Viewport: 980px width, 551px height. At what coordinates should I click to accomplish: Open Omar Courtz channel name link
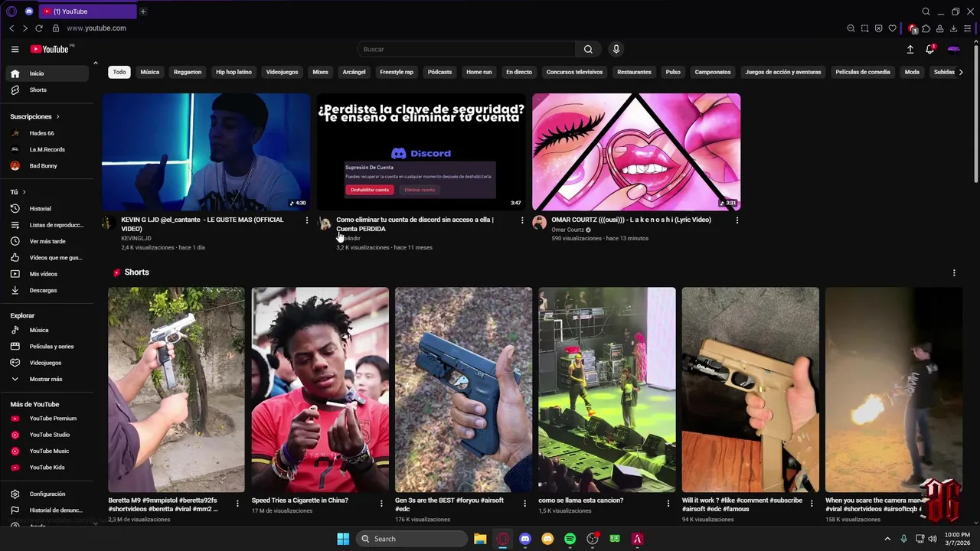(568, 230)
